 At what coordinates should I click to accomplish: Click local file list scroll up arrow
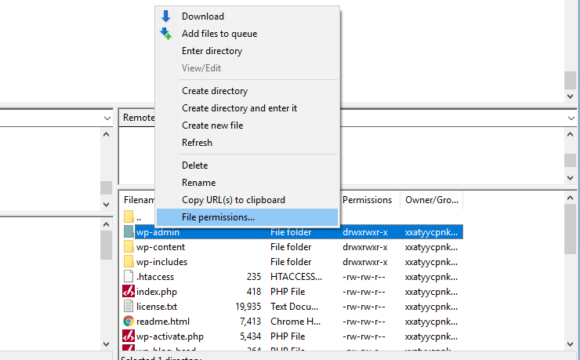(106, 224)
